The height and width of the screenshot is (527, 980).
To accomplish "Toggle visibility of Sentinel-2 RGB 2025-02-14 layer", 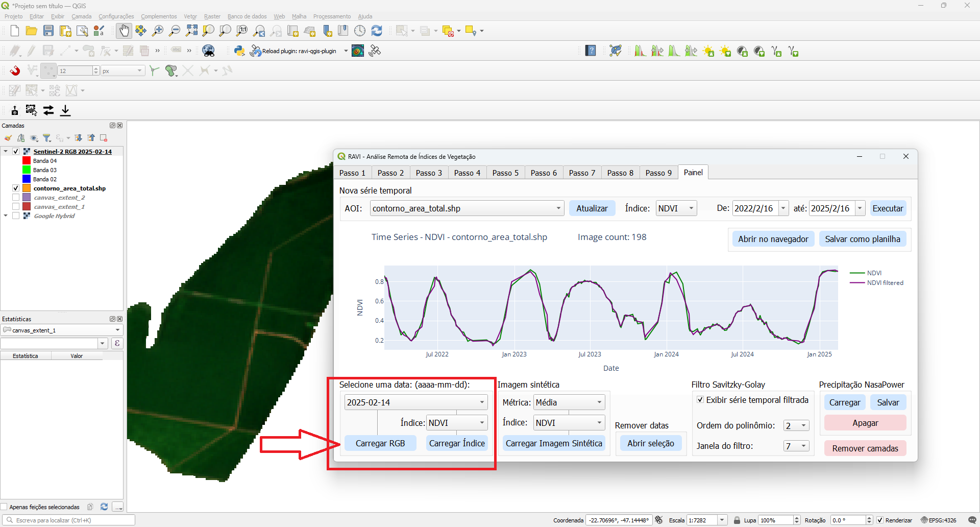I will 16,151.
